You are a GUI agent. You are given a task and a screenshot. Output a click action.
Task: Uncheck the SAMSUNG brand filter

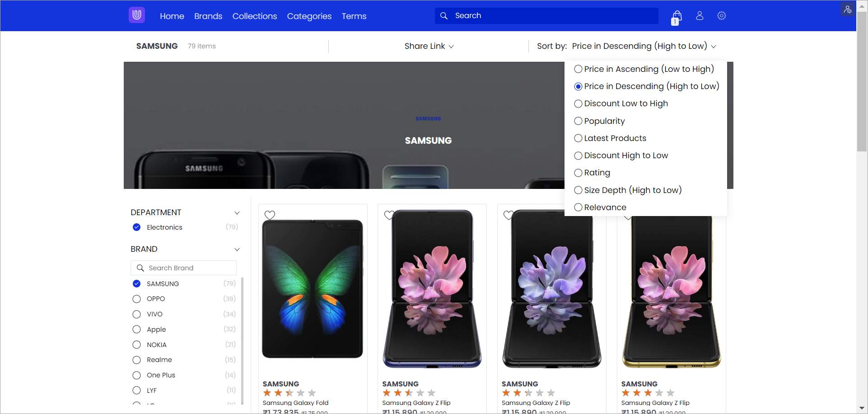point(136,284)
